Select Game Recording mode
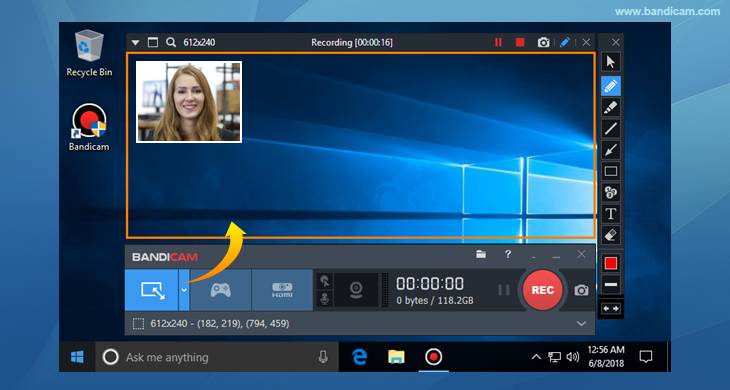The image size is (730, 390). pyautogui.click(x=221, y=290)
